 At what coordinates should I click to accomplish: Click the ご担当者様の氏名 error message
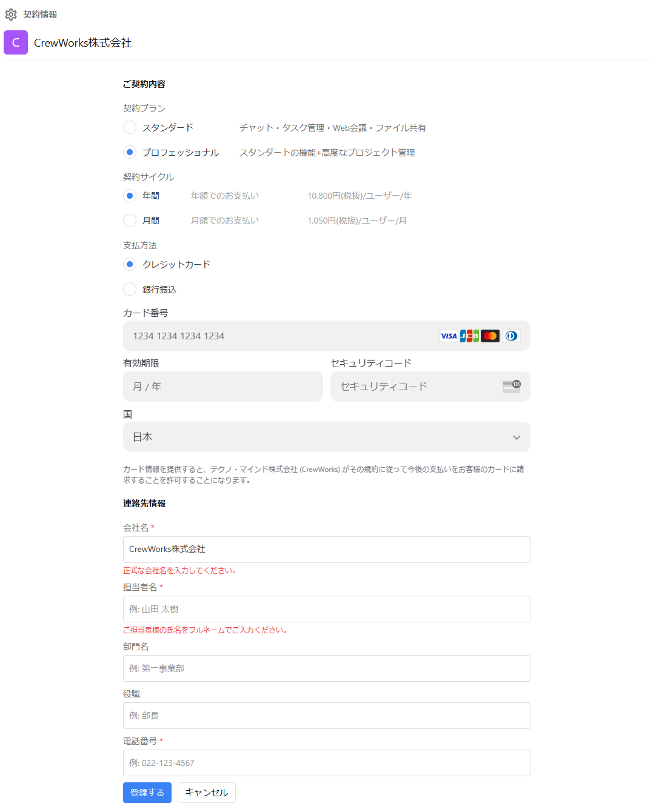click(205, 630)
